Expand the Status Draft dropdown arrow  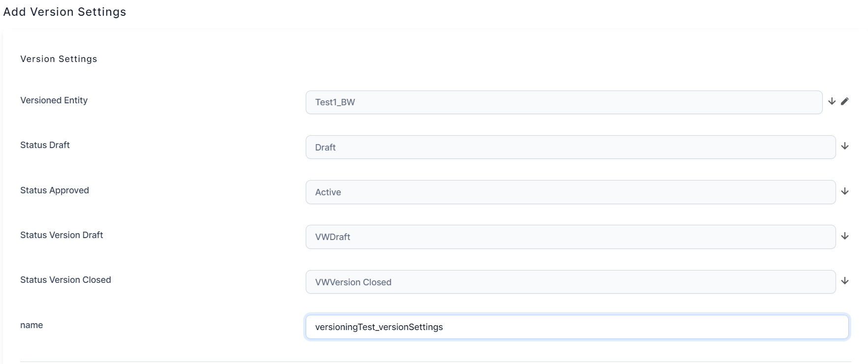[x=845, y=146]
